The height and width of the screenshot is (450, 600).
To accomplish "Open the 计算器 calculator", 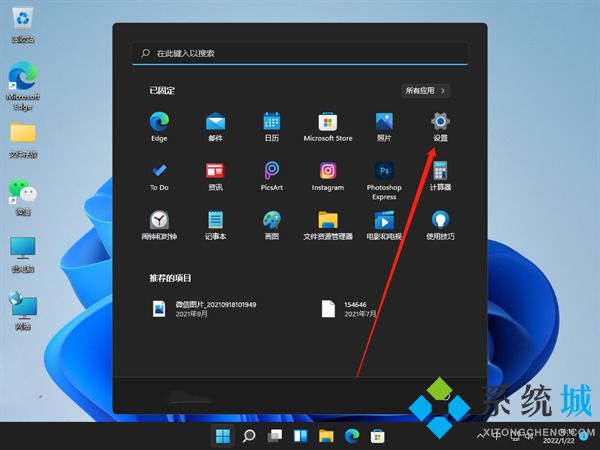I will (x=440, y=176).
